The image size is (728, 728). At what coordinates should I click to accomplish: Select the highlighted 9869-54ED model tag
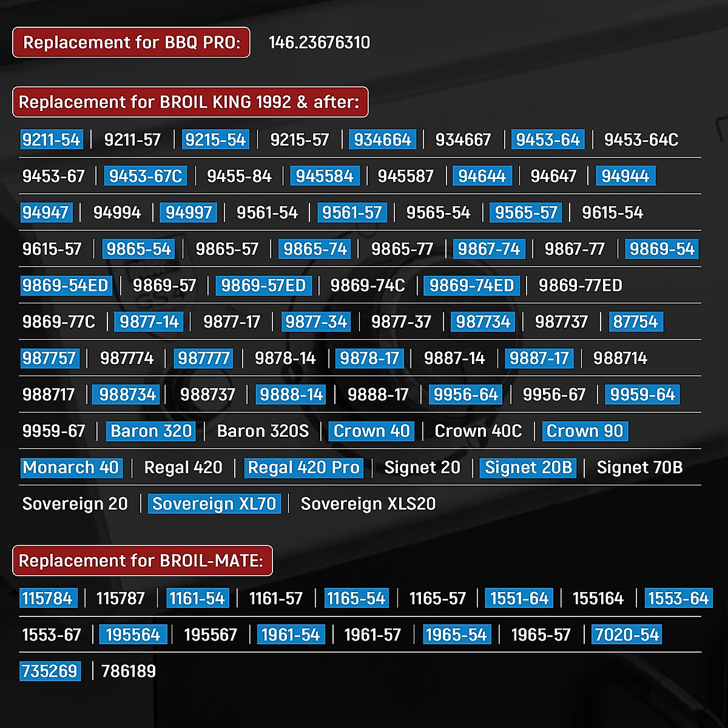coord(66,286)
